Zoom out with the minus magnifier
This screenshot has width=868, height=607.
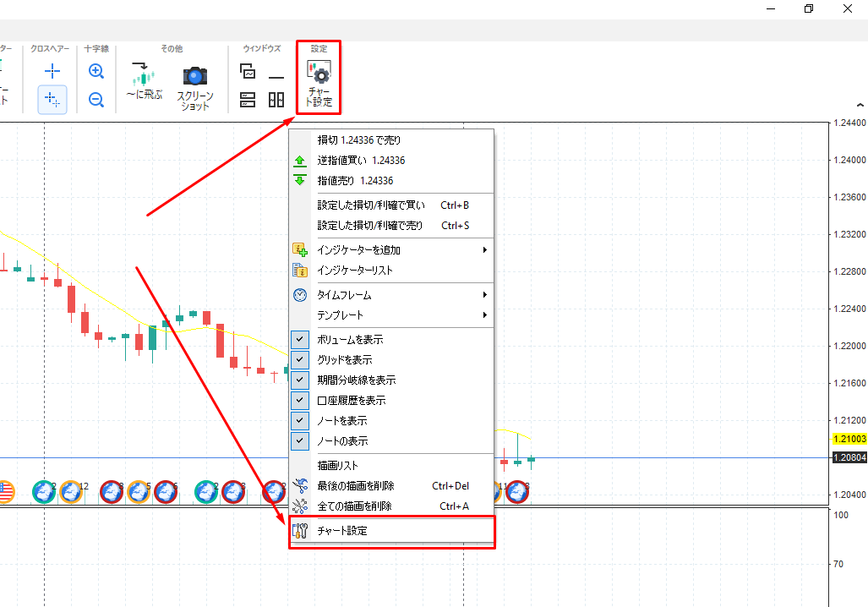(x=96, y=100)
